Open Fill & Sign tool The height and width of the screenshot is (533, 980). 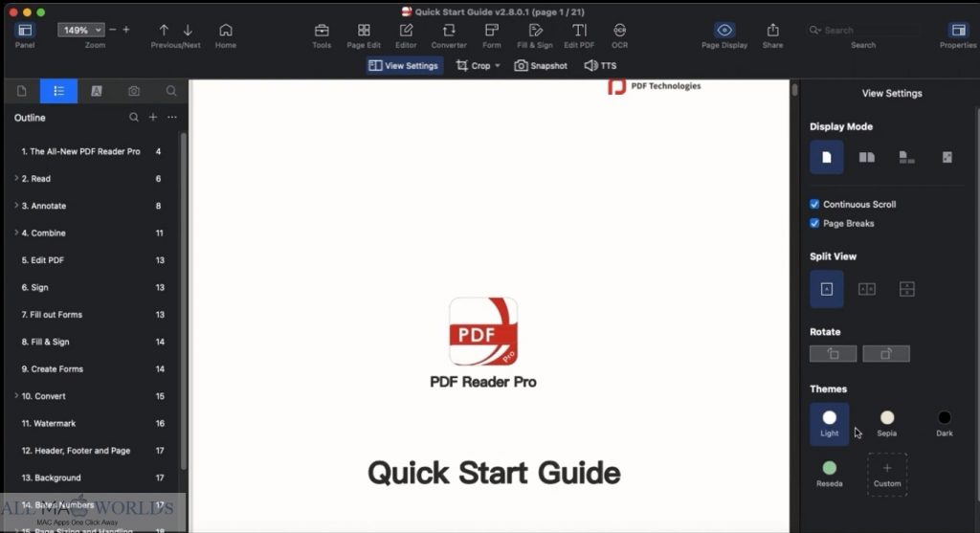(x=535, y=30)
